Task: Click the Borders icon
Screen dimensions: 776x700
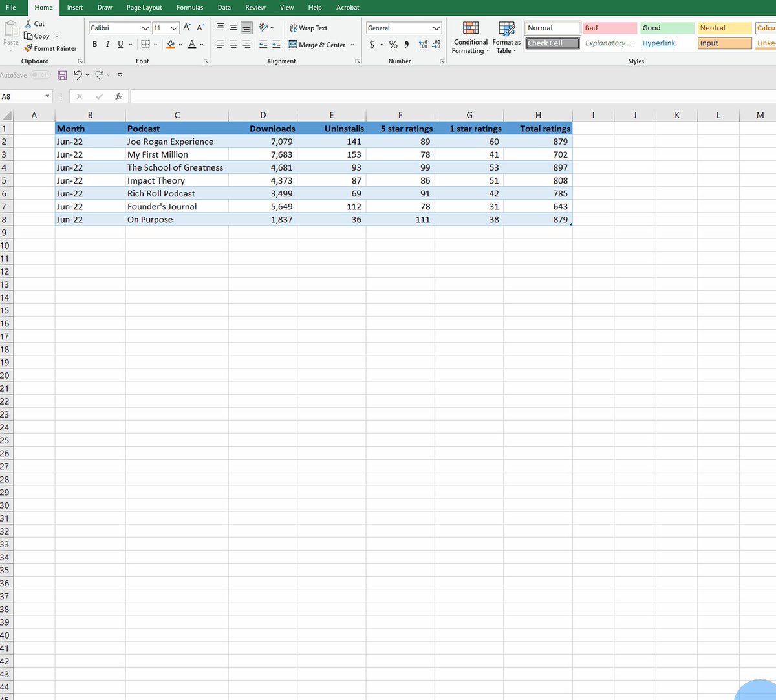Action: (145, 44)
